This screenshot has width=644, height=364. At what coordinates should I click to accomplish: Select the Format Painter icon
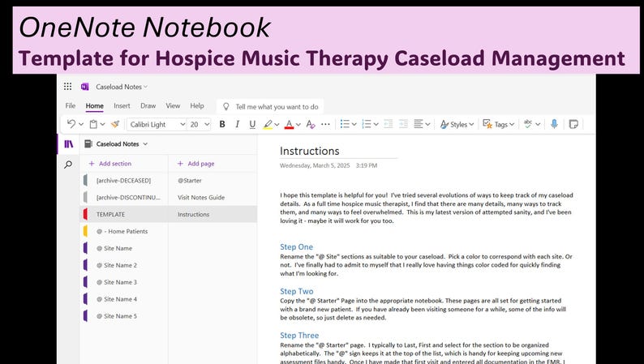coord(115,124)
